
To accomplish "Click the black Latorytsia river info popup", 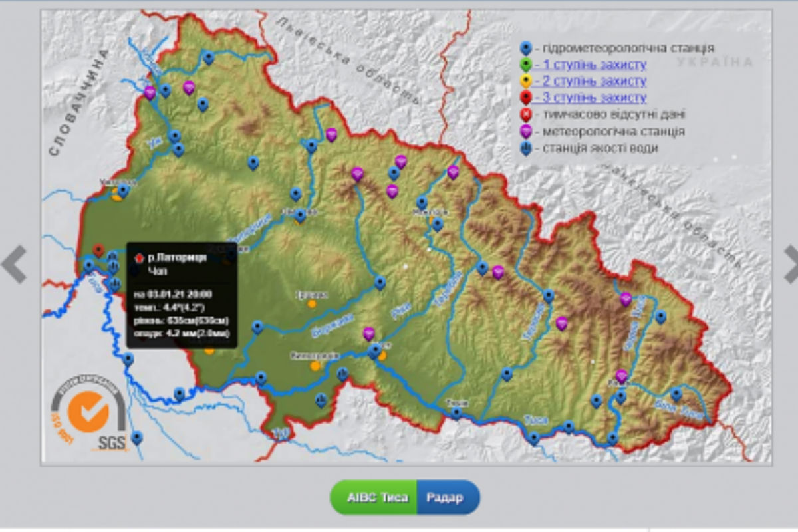I will point(181,295).
